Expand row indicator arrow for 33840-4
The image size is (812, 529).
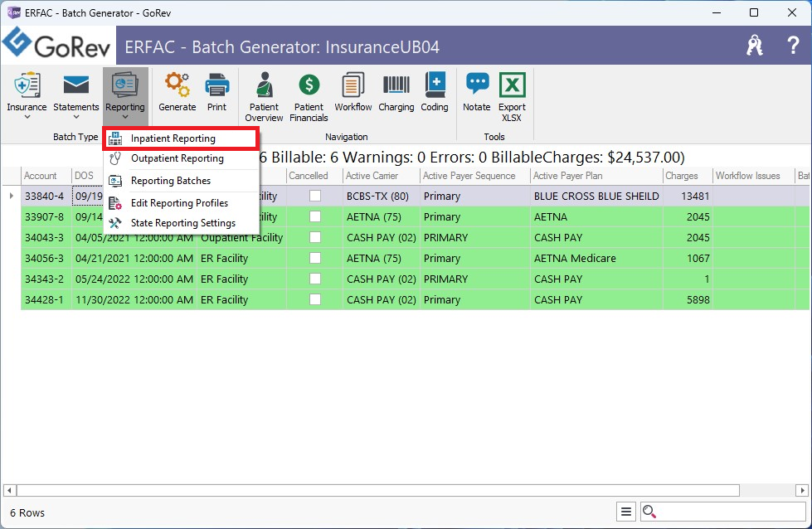click(12, 196)
